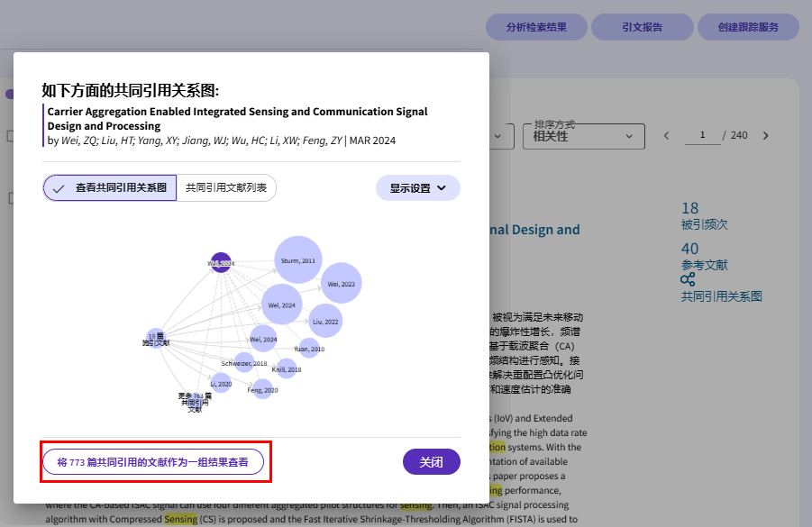Go to next results page arrow
The height and width of the screenshot is (527, 812).
[x=766, y=136]
